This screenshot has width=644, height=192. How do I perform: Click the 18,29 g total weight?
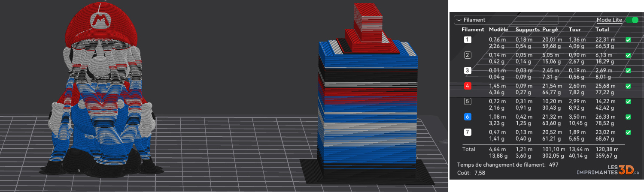pos(605,61)
